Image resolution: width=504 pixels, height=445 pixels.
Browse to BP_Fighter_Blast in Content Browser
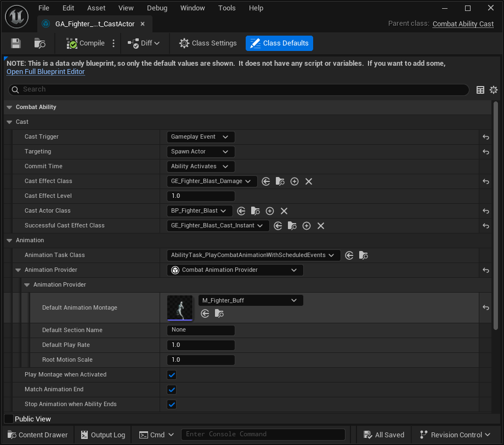click(255, 211)
